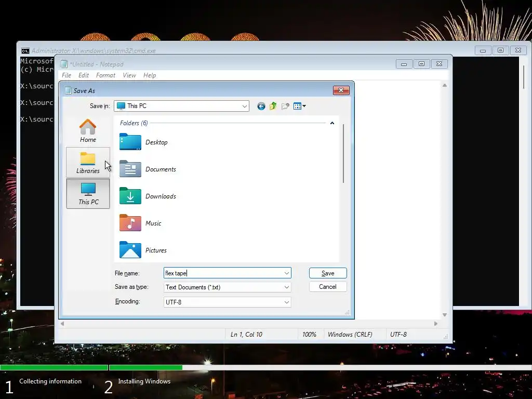
Task: Go back using the Save As back arrow icon
Action: tap(261, 106)
